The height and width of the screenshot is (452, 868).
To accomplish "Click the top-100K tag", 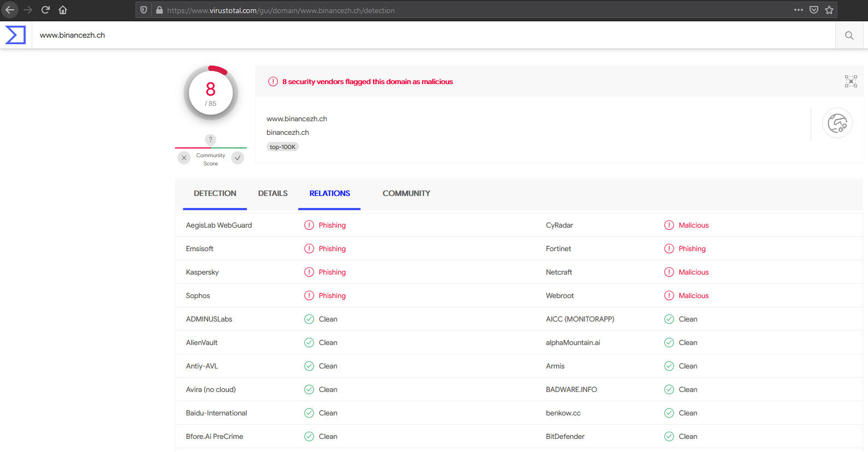I will (282, 147).
